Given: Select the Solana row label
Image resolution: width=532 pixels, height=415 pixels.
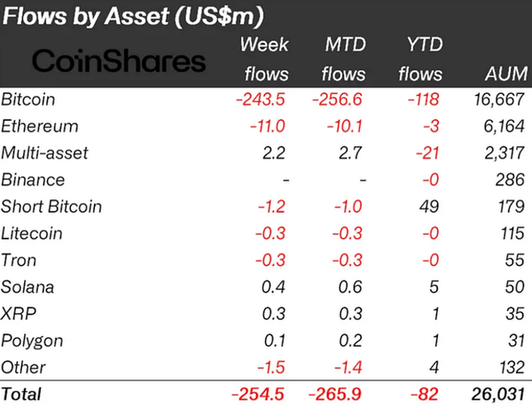Looking at the screenshot, I should tap(29, 286).
